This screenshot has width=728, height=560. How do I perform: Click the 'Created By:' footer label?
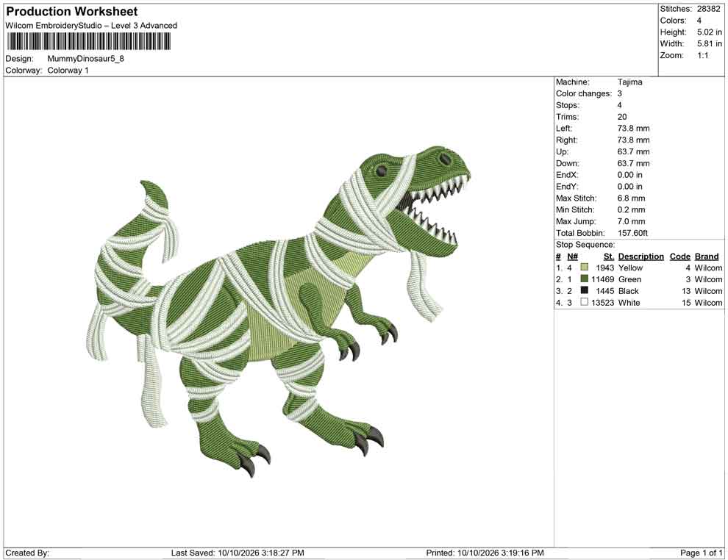coord(27,553)
